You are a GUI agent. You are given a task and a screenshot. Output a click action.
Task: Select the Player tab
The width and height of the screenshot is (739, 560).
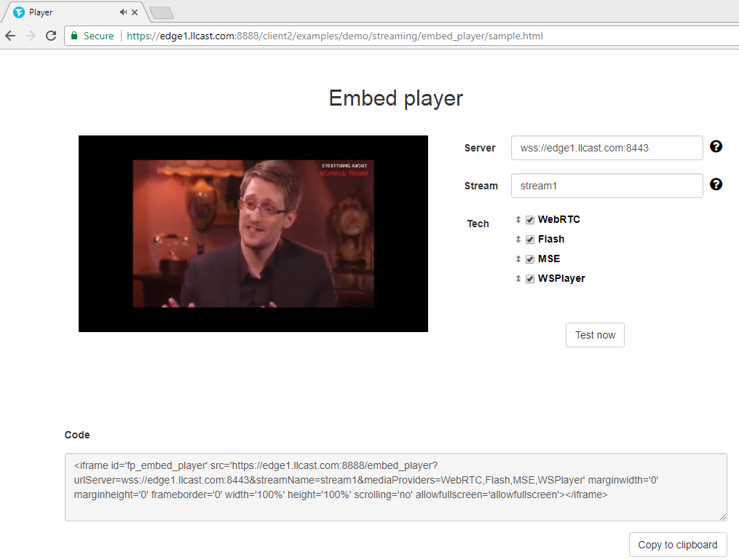(76, 12)
